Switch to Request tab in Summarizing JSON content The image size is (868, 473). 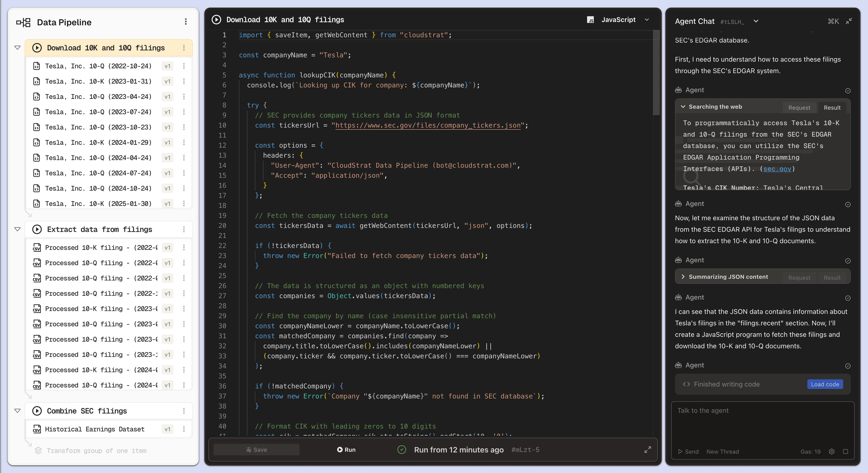tap(799, 278)
